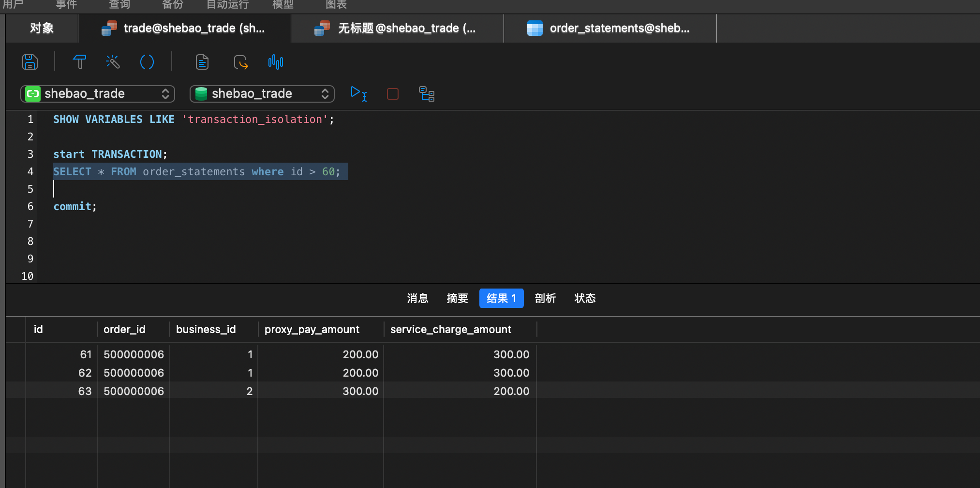Click the code snippet parentheses icon
The width and height of the screenshot is (980, 488).
(147, 62)
